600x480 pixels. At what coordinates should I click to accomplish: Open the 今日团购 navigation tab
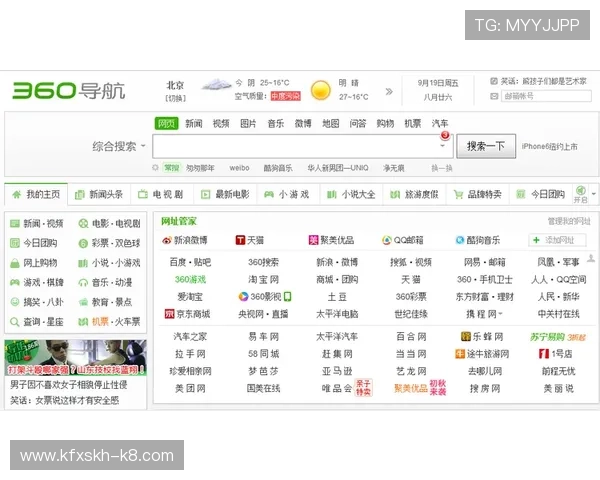[x=541, y=194]
